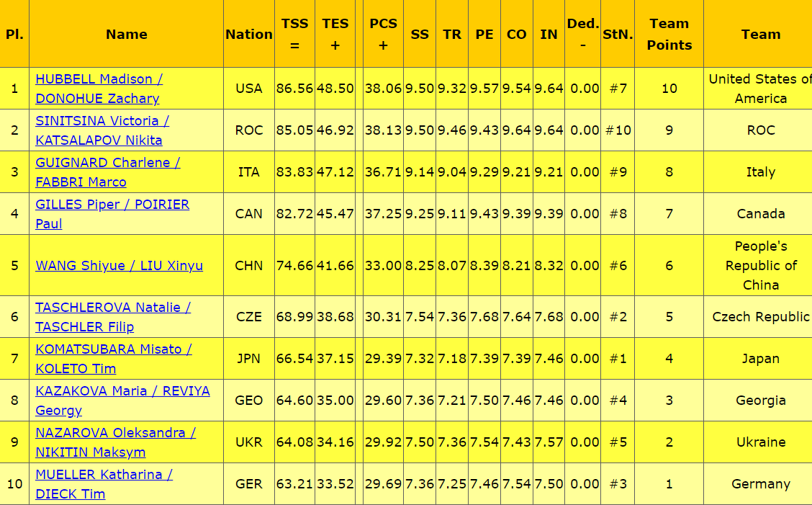
Task: Click MUELLER Katharina / DIECK Tim link
Action: [x=104, y=475]
